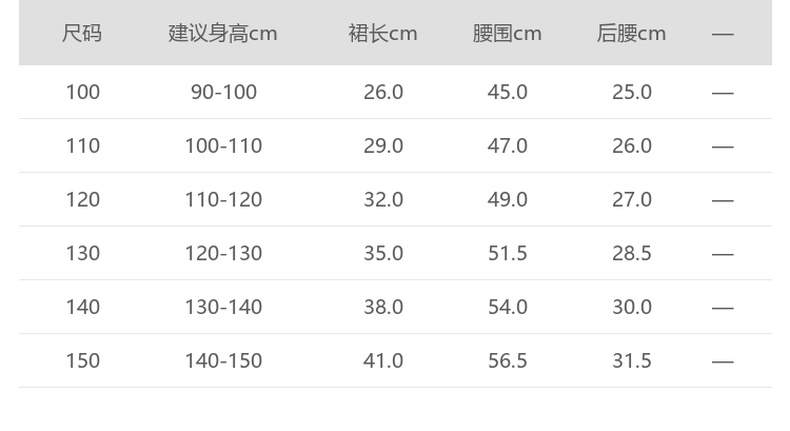Click size 150 in the 尺码 column

83,361
